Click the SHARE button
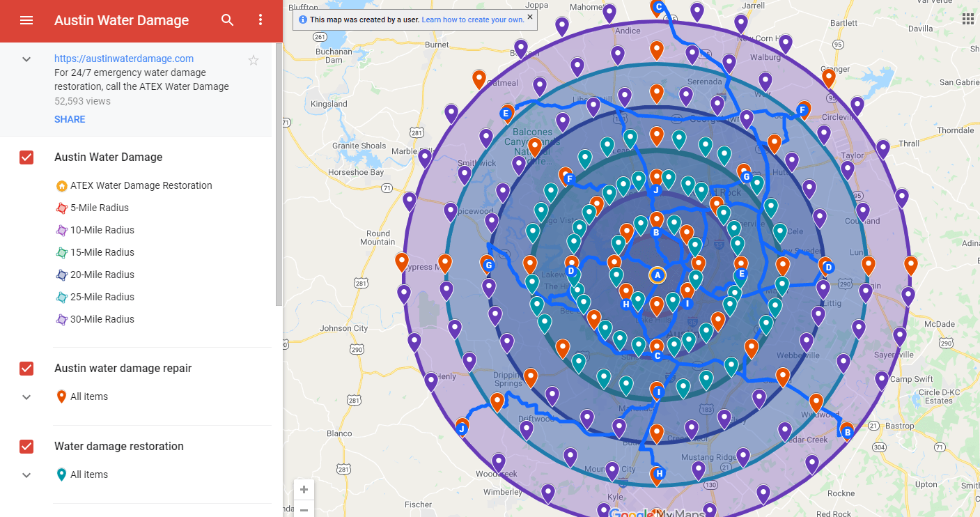Viewport: 980px width, 517px height. coord(70,119)
